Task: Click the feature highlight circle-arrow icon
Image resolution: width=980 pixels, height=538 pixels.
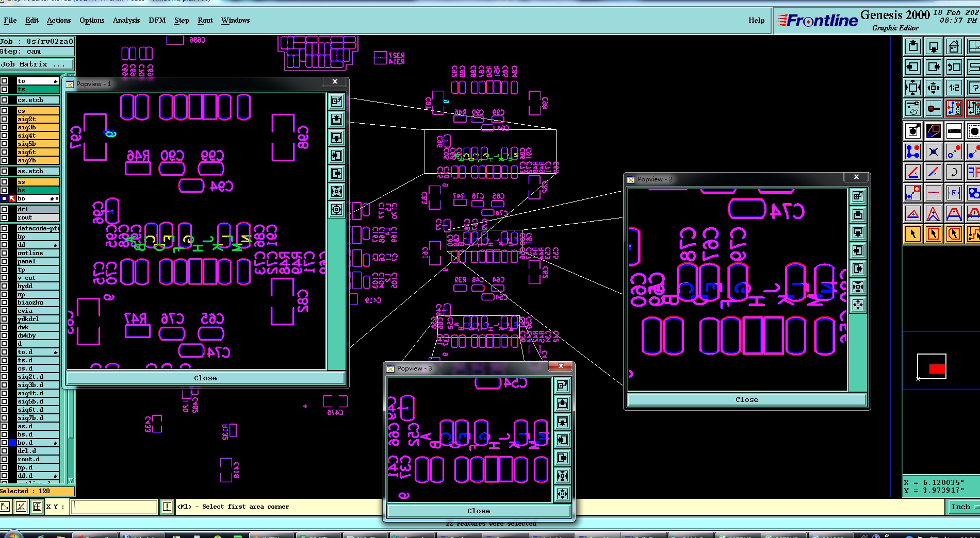Action: click(x=913, y=131)
